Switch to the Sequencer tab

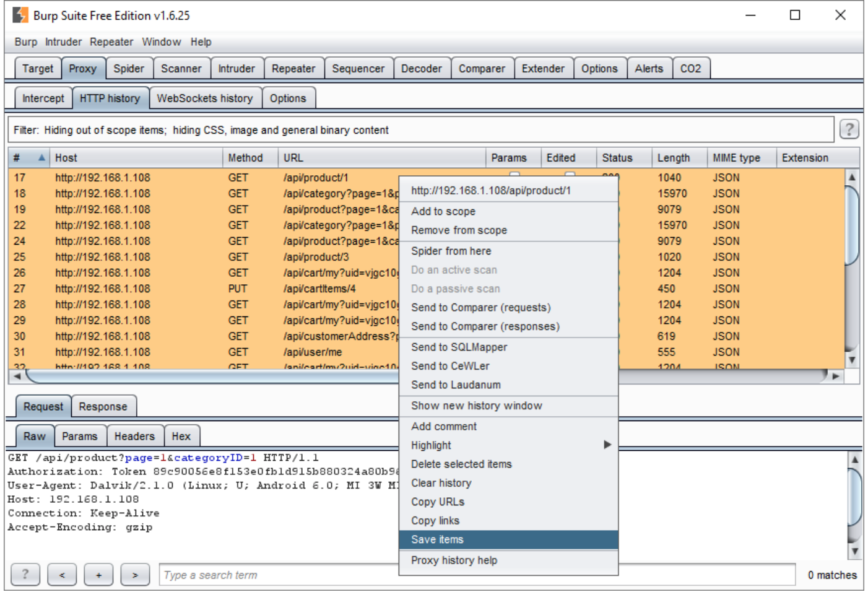coord(358,68)
